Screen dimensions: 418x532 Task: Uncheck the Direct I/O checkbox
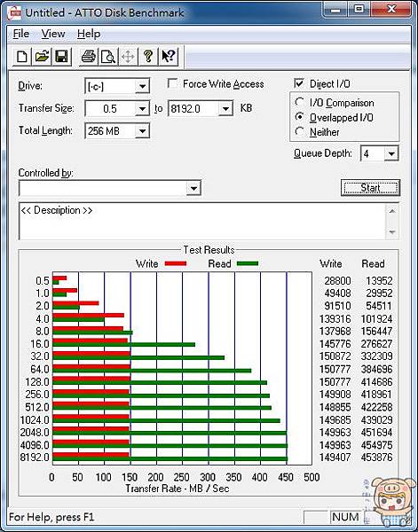click(x=299, y=83)
